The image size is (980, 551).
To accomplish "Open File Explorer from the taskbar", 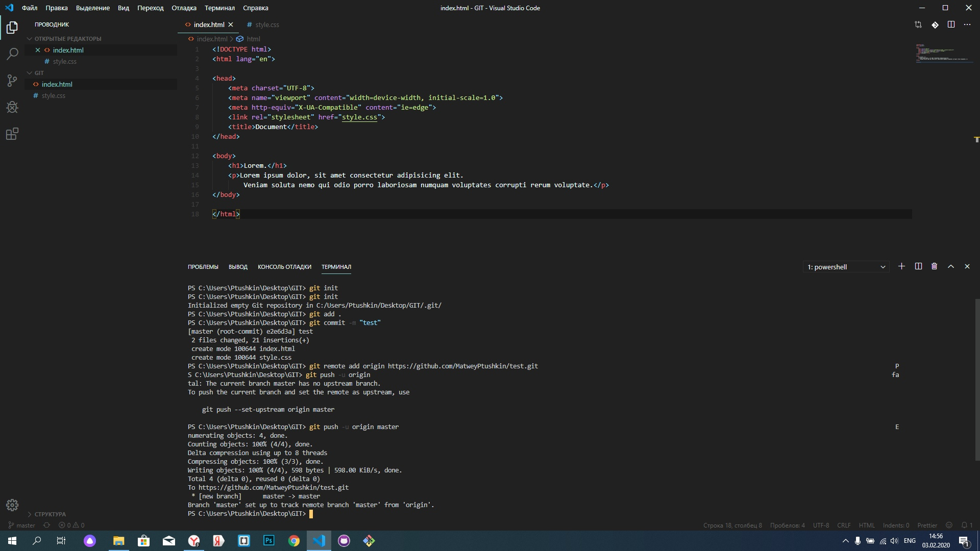I will click(118, 541).
